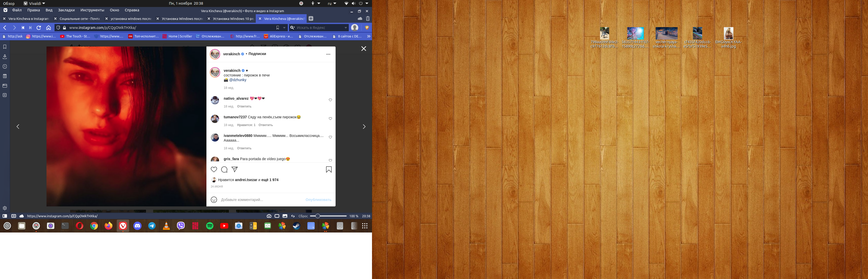This screenshot has height=279, width=868.
Task: Open the post options three-dot menu
Action: point(328,54)
